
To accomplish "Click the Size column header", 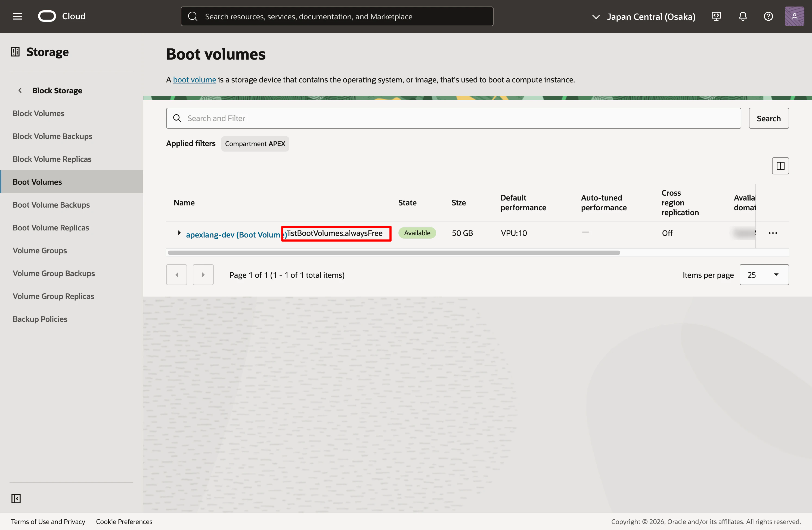I will click(x=458, y=203).
